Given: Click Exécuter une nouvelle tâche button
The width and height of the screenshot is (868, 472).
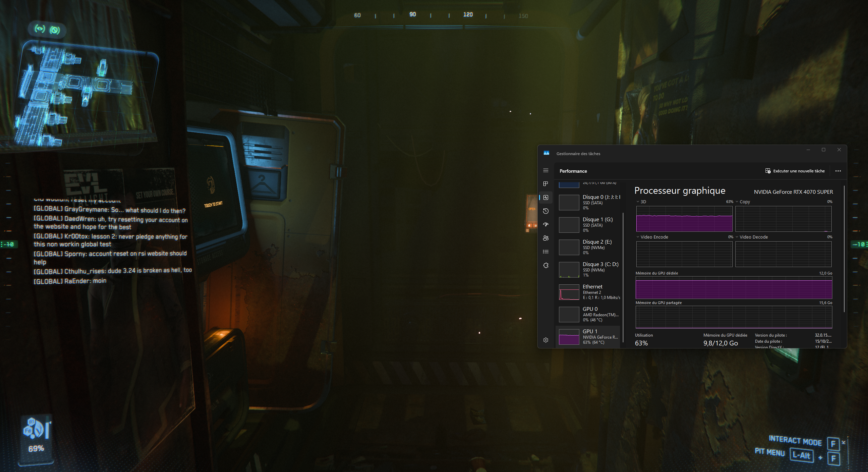Looking at the screenshot, I should point(795,171).
